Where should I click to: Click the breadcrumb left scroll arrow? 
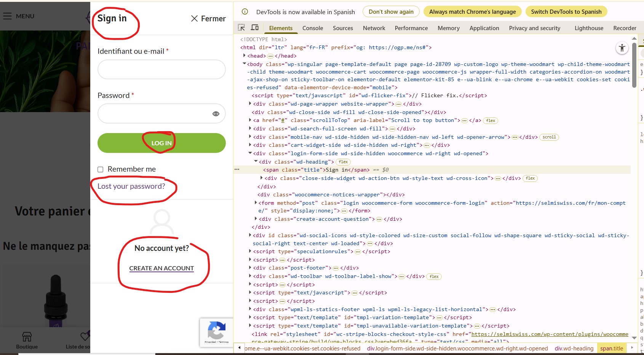click(239, 348)
